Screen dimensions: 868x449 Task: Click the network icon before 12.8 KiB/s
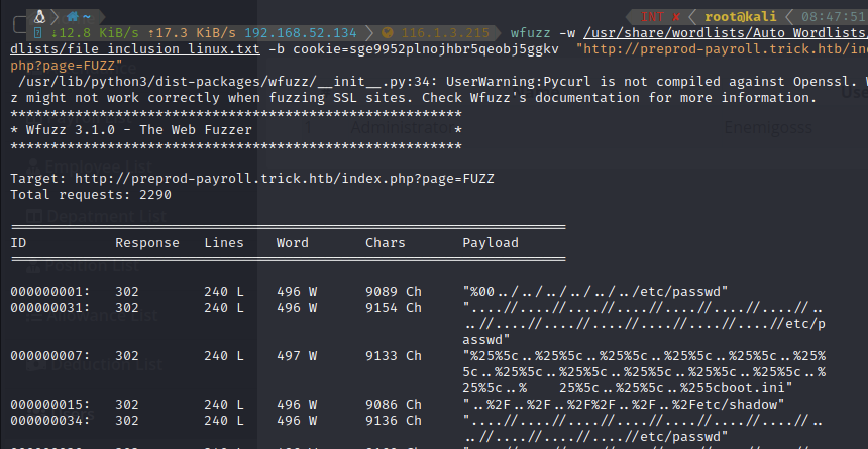click(x=37, y=33)
